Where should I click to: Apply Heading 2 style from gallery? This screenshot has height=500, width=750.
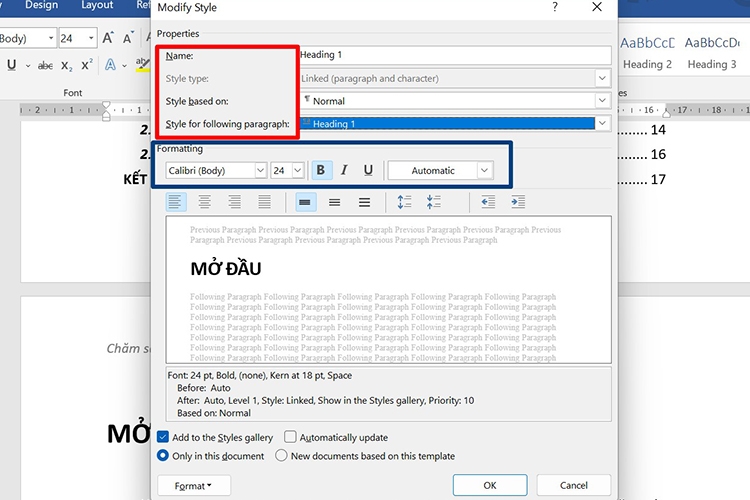click(647, 54)
